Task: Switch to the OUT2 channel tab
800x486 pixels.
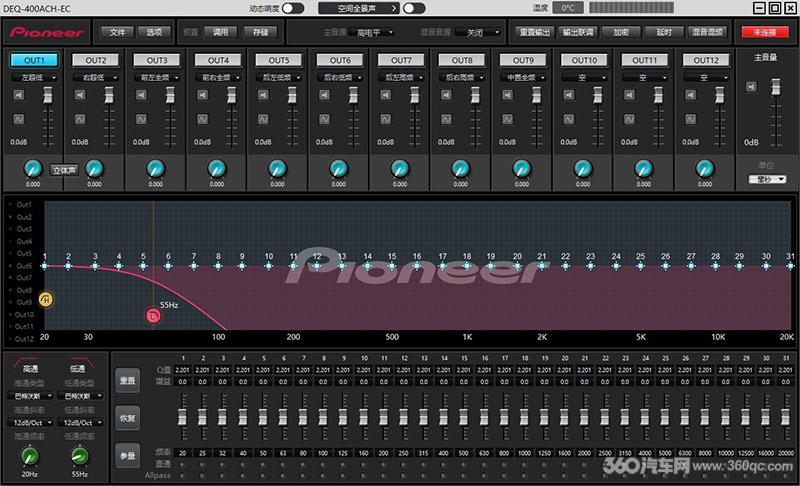Action: coord(96,60)
